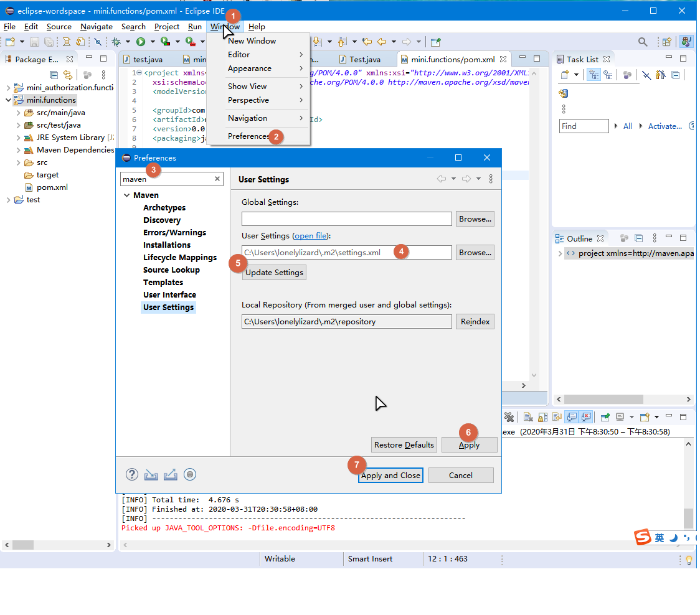Click the Open Perspective icon
Image resolution: width=700 pixels, height=615 pixels.
[666, 42]
